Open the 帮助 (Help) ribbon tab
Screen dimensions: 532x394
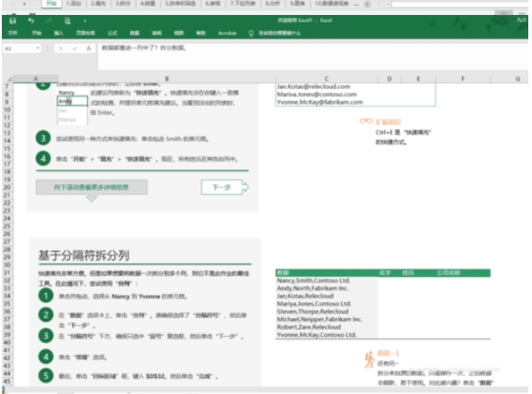coord(200,33)
